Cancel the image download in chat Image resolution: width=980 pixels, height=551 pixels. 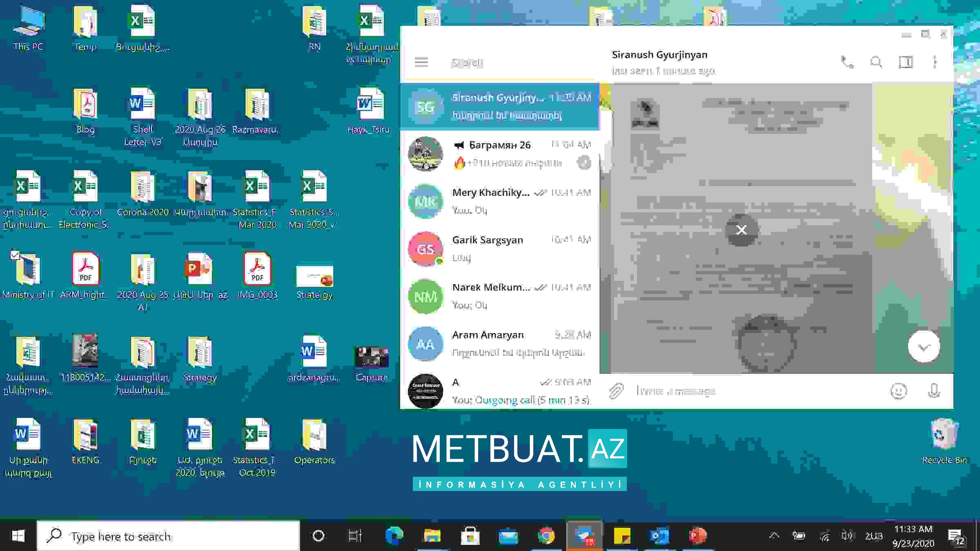742,230
